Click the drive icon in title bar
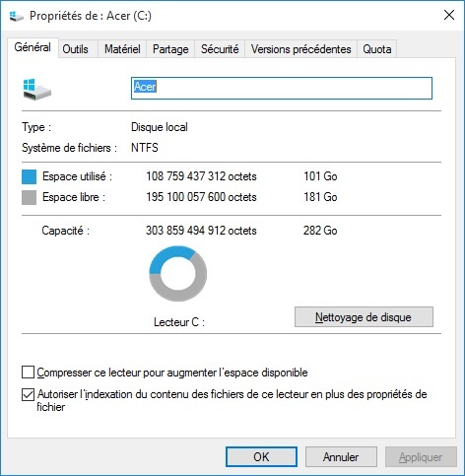The height and width of the screenshot is (476, 465). (x=16, y=16)
